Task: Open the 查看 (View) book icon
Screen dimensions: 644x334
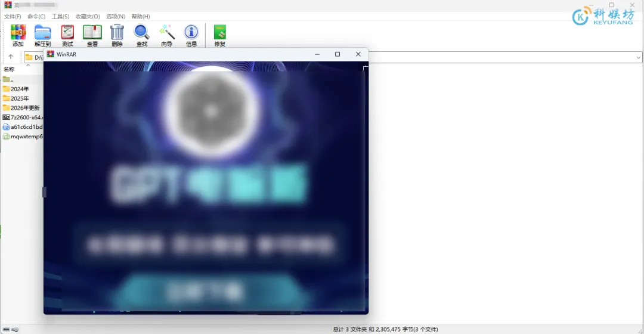Action: (92, 35)
